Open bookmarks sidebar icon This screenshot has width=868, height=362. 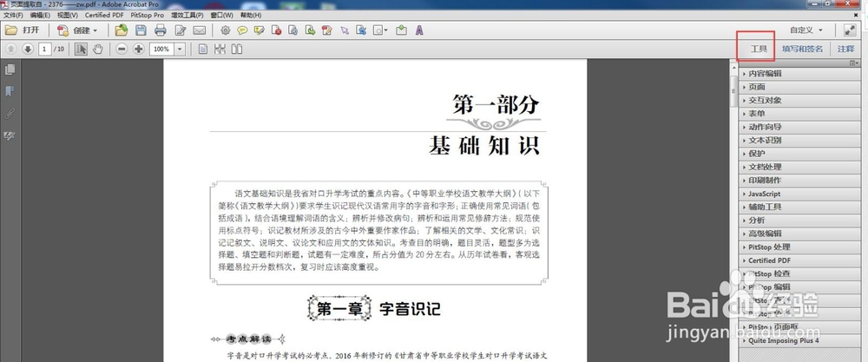10,91
